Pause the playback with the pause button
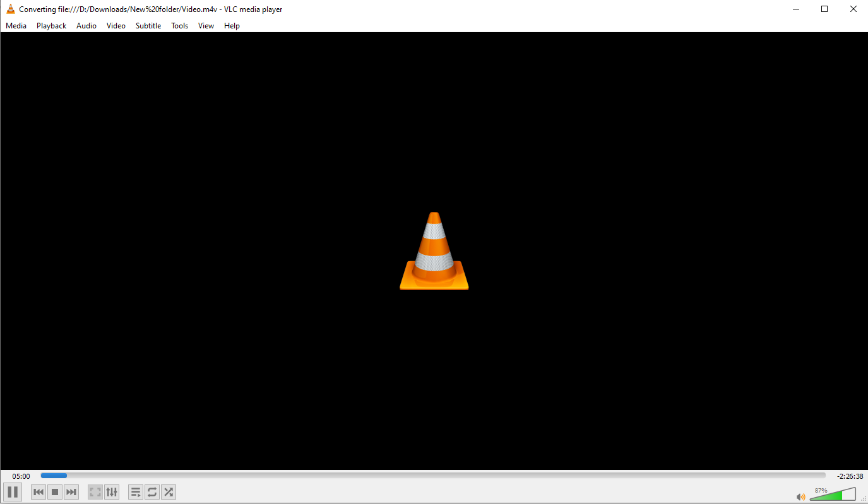The width and height of the screenshot is (868, 504). point(13,492)
